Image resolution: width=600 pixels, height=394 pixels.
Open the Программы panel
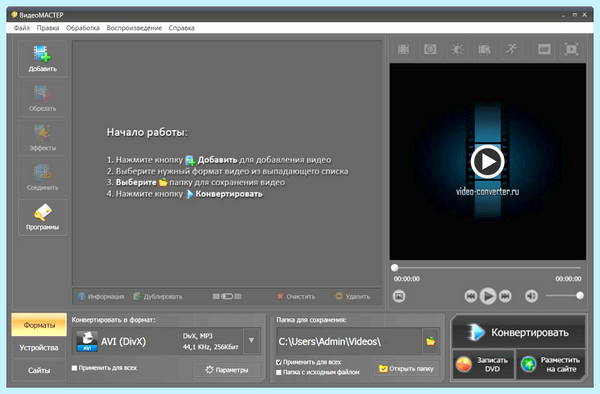tap(42, 217)
